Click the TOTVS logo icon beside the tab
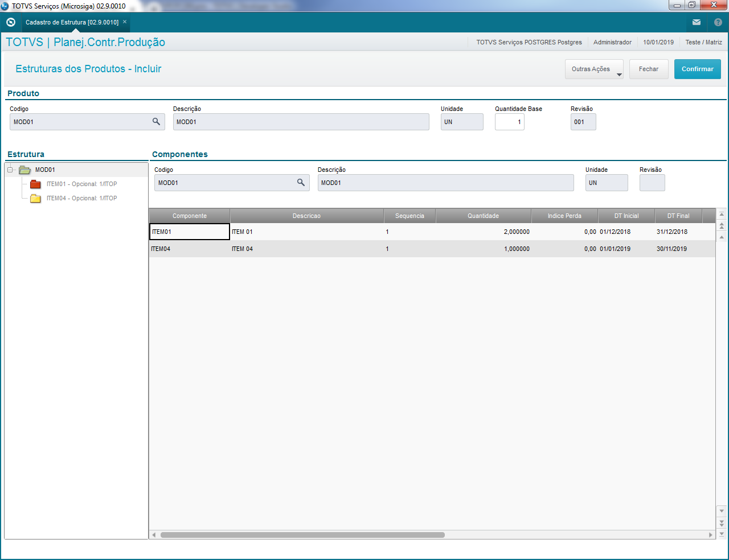Viewport: 729px width, 560px height. tap(11, 22)
